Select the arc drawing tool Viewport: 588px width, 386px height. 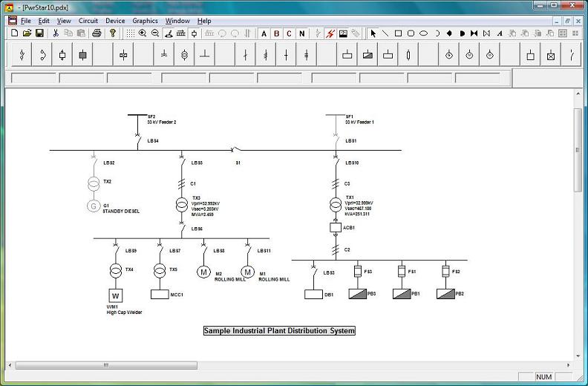[437, 33]
